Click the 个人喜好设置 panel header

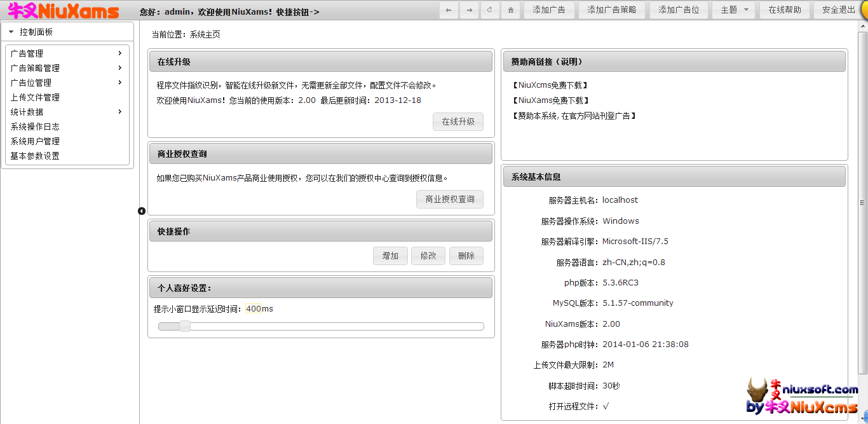pos(321,288)
